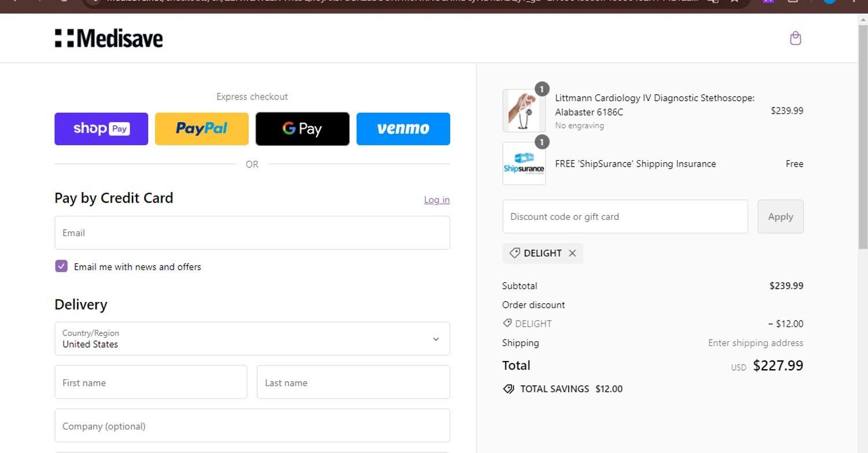Click the Express checkout label

(x=252, y=97)
